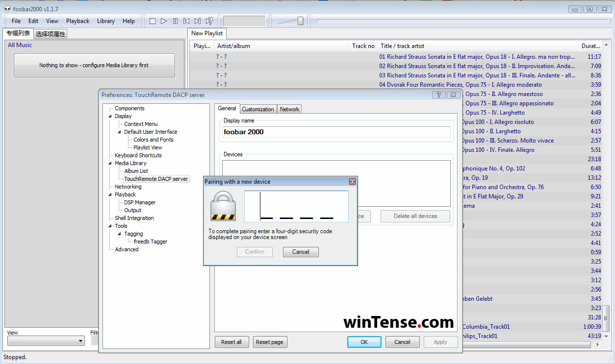Click the Confirm button in pairing dialog
615x364 pixels.
(255, 252)
